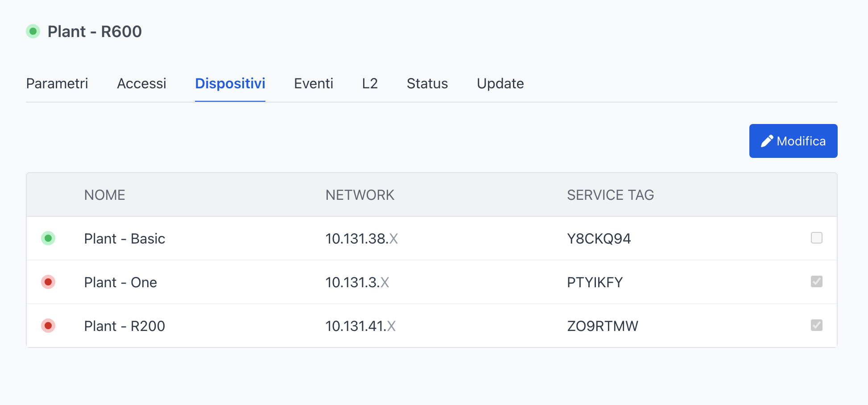Open the L2 tab

[370, 83]
